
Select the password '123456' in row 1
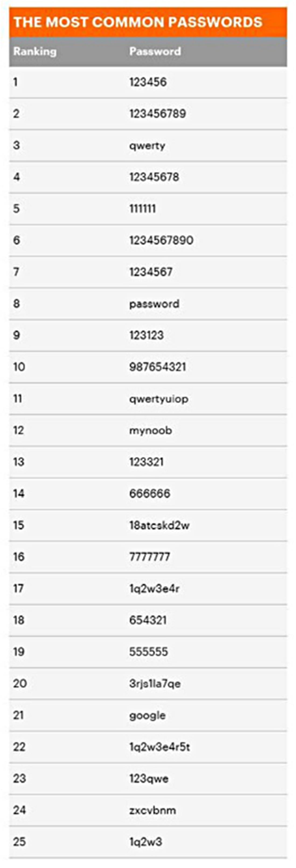click(x=148, y=82)
